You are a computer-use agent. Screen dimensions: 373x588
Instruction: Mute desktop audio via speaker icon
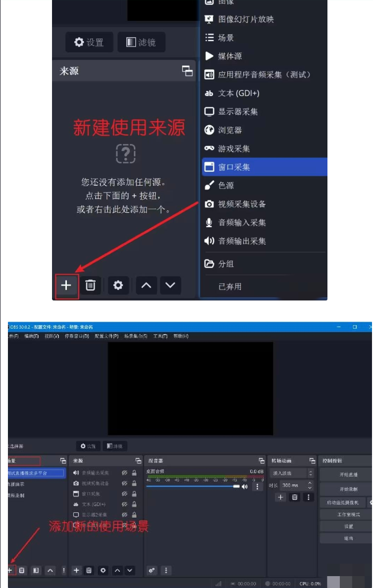244,487
